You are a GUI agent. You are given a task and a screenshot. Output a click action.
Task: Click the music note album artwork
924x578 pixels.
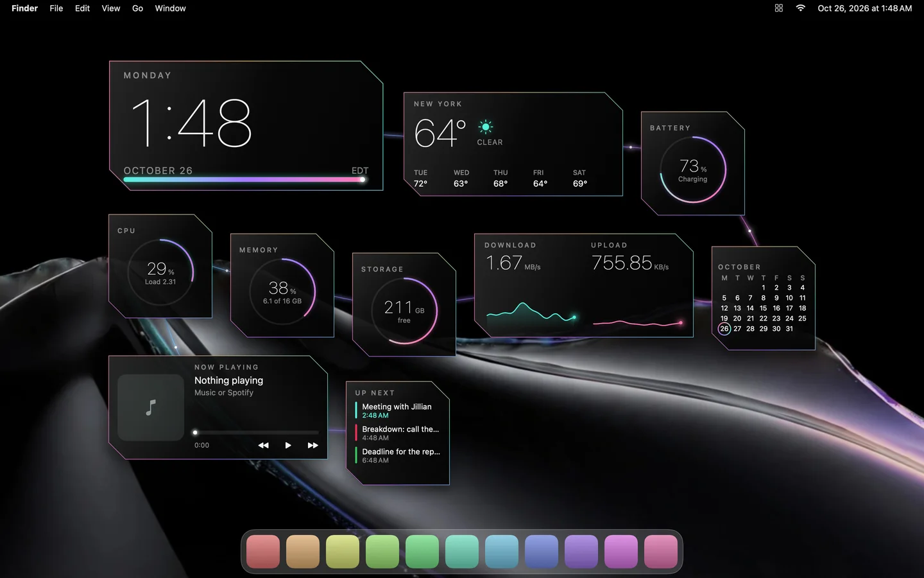click(151, 407)
